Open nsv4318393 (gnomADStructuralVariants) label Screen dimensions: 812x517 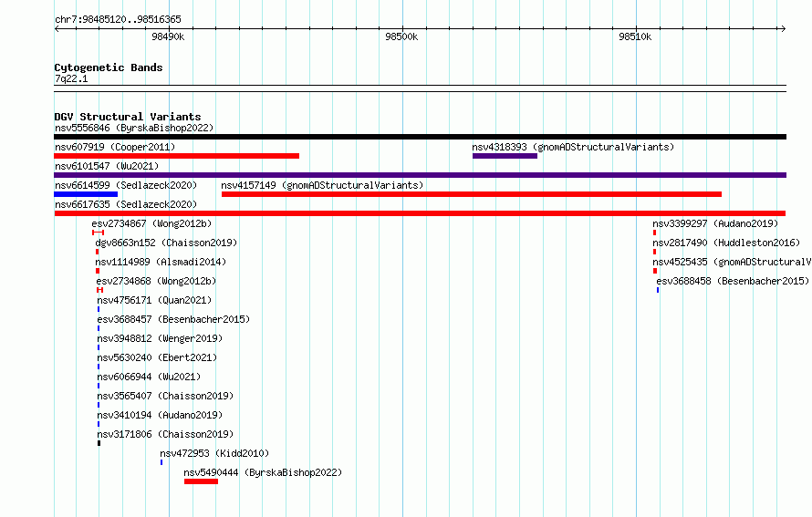point(573,147)
